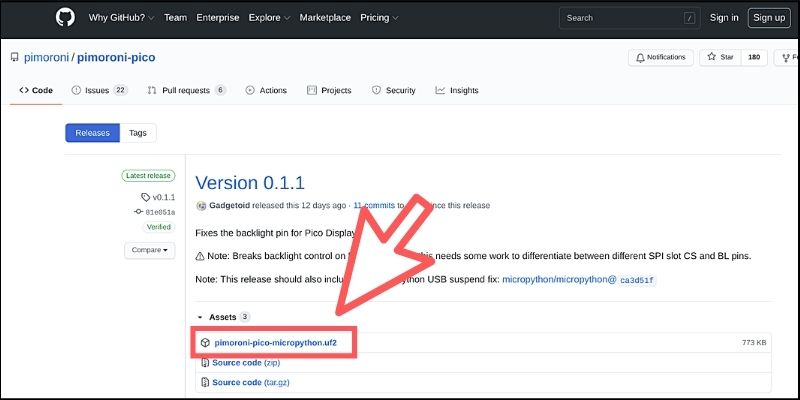The height and width of the screenshot is (400, 800).
Task: Open the Version 0.1.1 release title
Action: click(x=250, y=183)
